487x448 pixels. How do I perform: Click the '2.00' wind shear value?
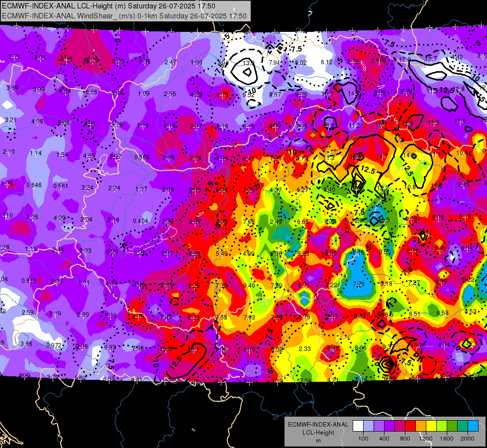57,281
